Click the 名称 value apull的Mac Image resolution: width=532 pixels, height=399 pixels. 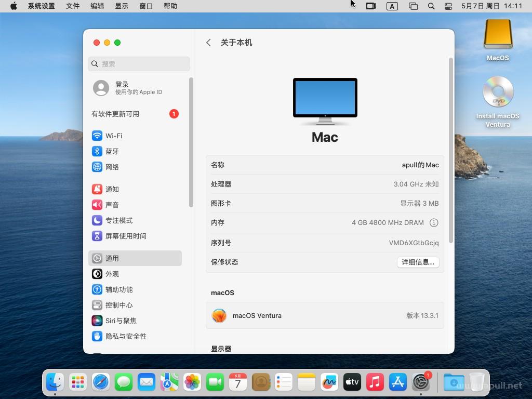coord(420,165)
